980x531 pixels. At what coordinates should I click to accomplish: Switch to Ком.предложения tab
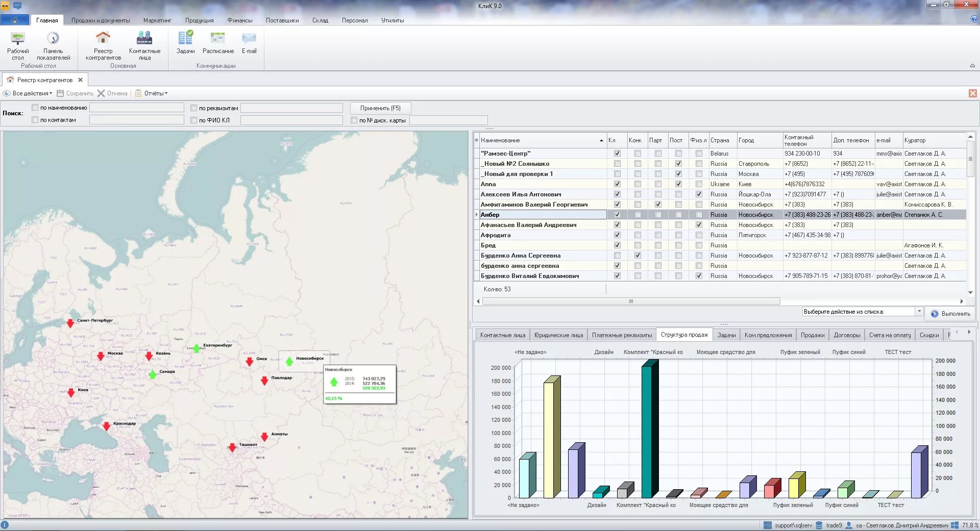click(768, 335)
